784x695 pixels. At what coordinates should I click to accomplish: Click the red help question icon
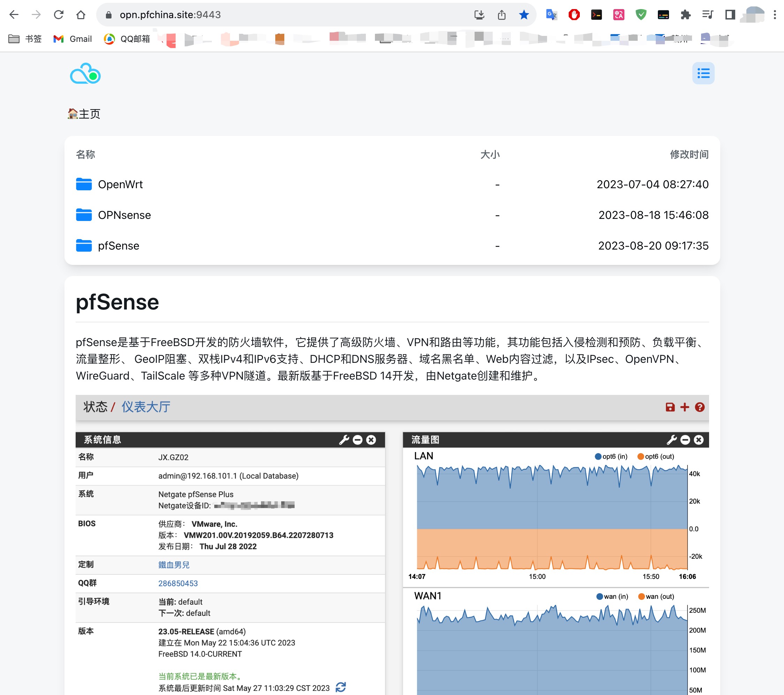pyautogui.click(x=699, y=407)
